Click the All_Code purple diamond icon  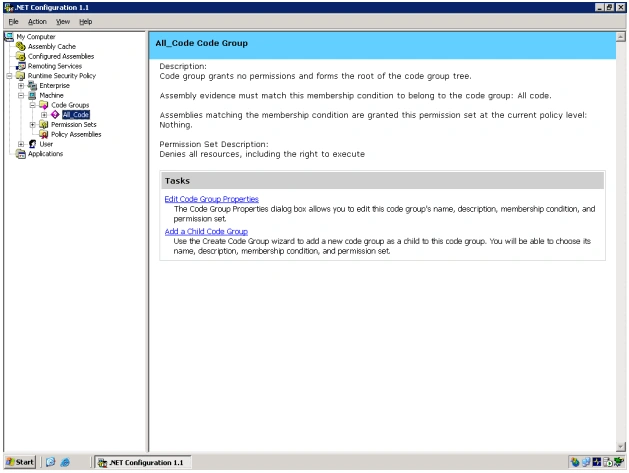55,115
